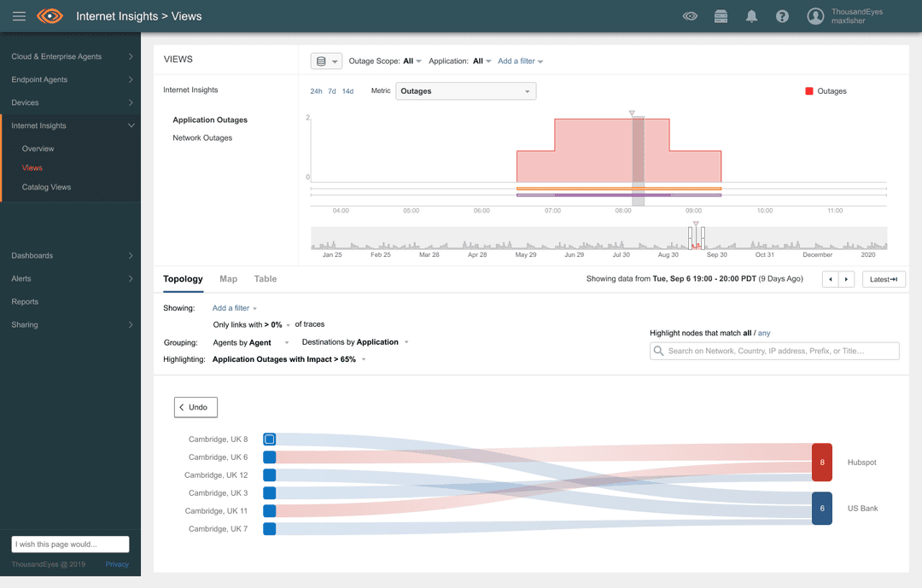Open Network Outages view
Viewport: 922px width, 588px height.
[202, 138]
